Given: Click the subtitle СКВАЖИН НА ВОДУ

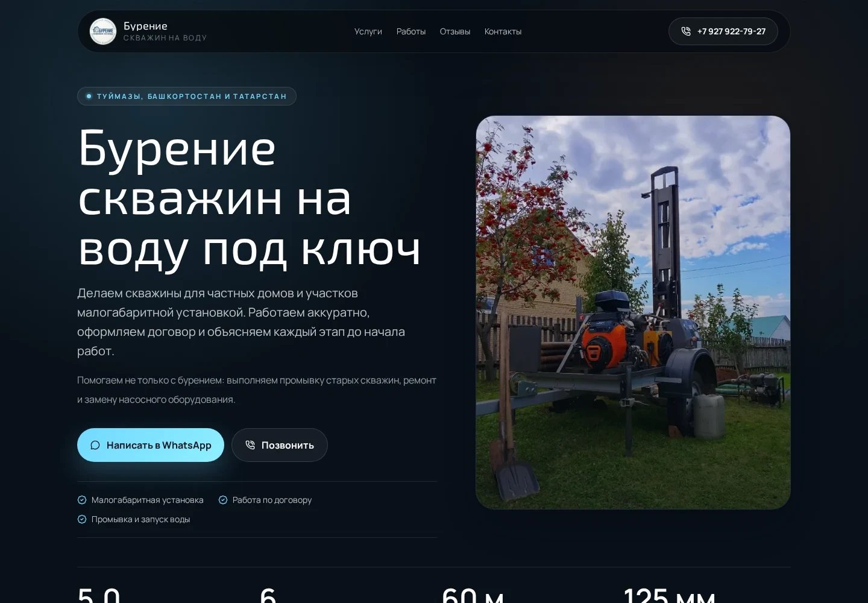Looking at the screenshot, I should click(165, 38).
